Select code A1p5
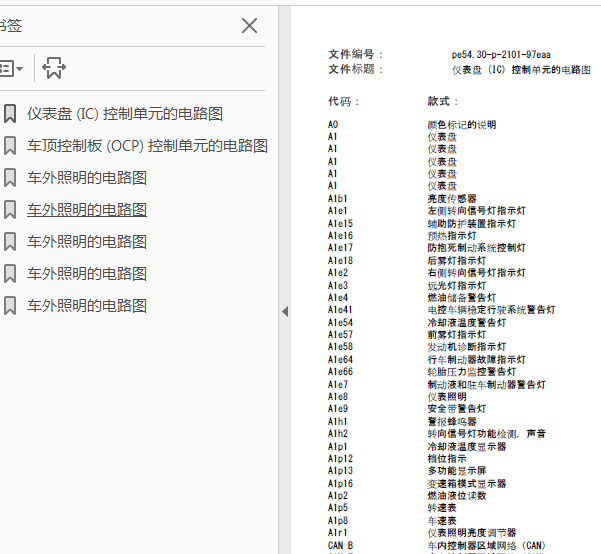 [338, 507]
